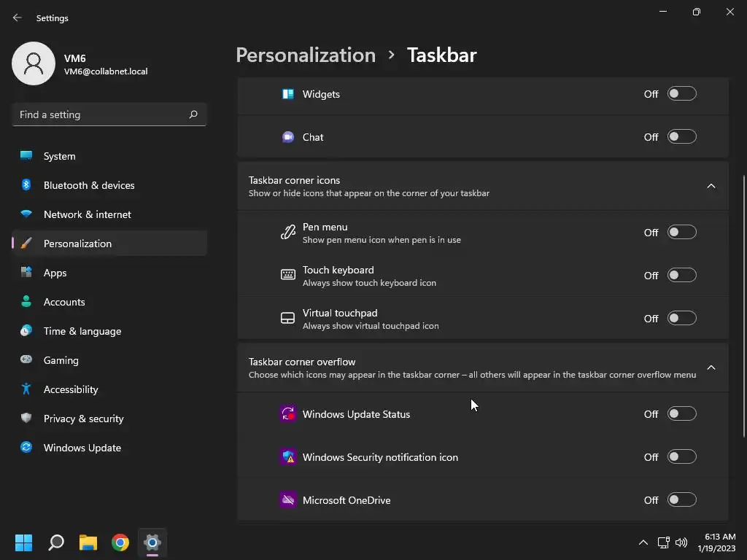Focus the Find a setting search box
This screenshot has width=747, height=560.
tap(101, 114)
